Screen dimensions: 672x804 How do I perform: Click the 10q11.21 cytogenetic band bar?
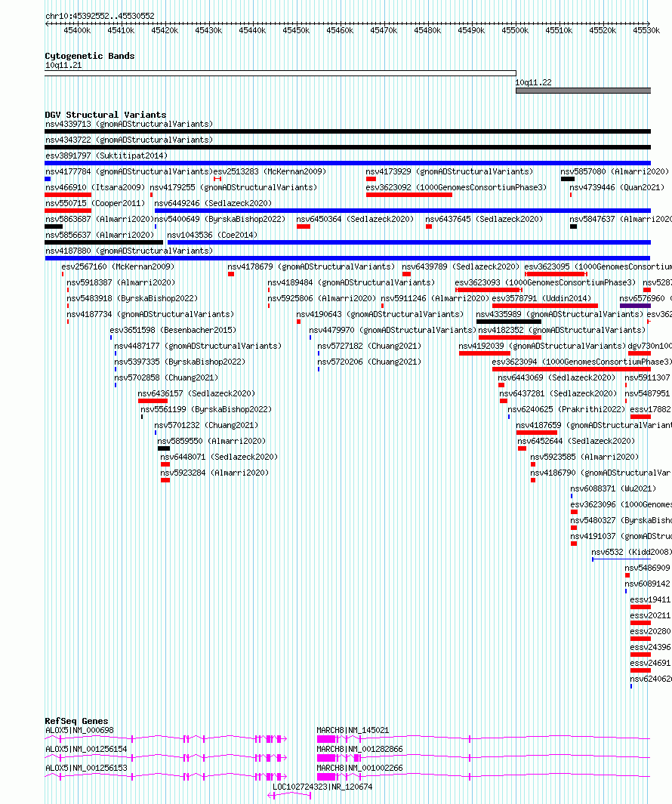tap(281, 73)
